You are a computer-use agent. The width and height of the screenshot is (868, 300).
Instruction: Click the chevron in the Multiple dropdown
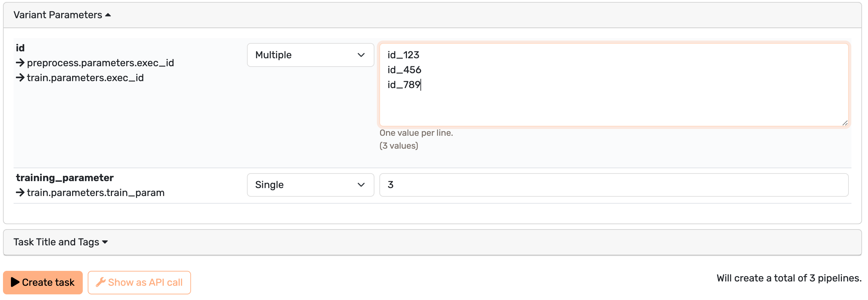coord(361,55)
